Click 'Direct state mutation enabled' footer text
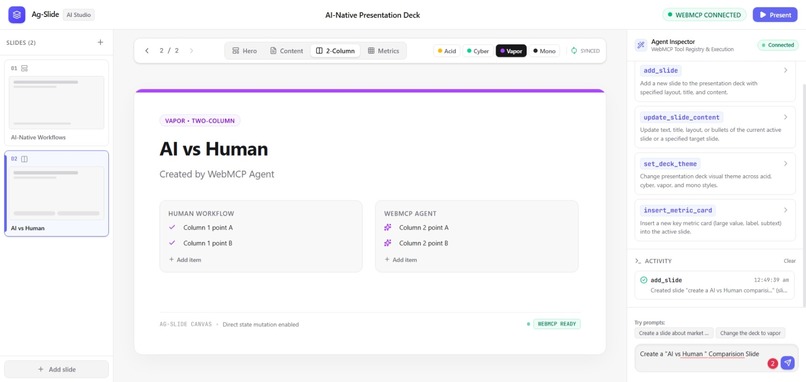The image size is (806, 382). pyautogui.click(x=261, y=324)
